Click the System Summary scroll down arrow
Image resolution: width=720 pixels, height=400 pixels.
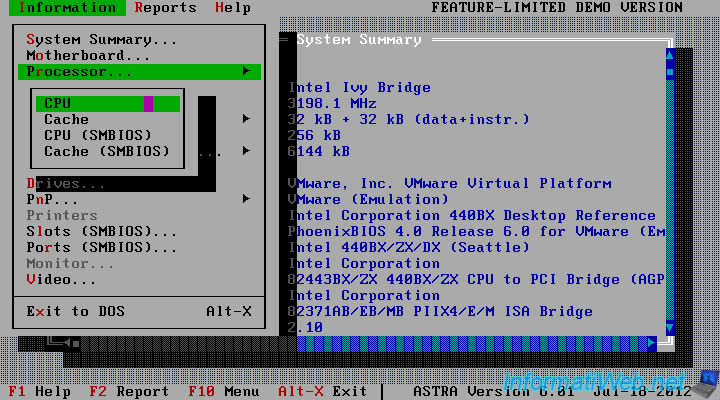pos(670,327)
